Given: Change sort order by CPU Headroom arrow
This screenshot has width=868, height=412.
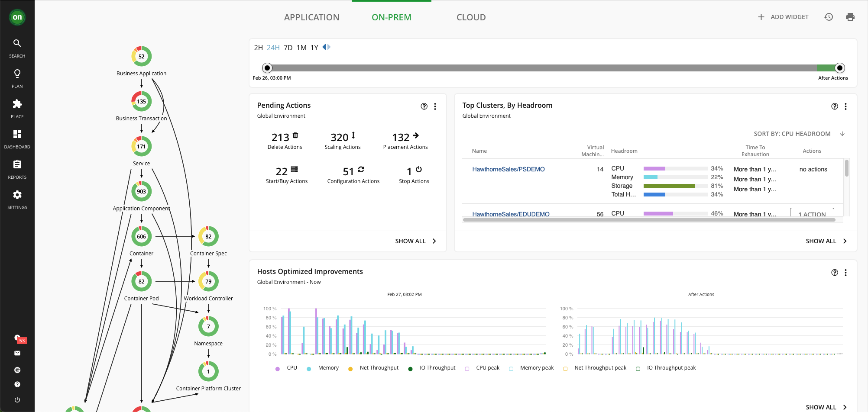Looking at the screenshot, I should (x=842, y=134).
